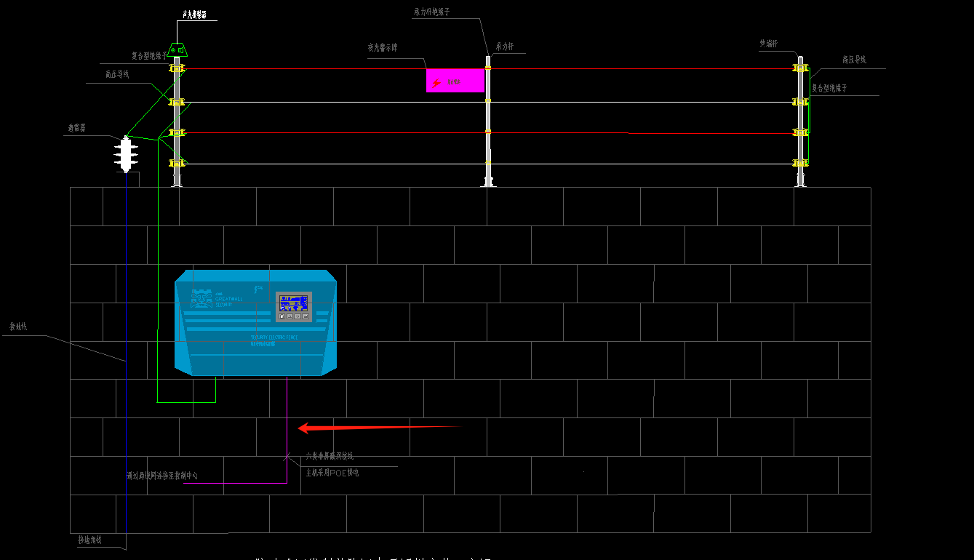Screen dimensions: 974x560
Task: Click the 承力杆 label
Action: (x=505, y=46)
